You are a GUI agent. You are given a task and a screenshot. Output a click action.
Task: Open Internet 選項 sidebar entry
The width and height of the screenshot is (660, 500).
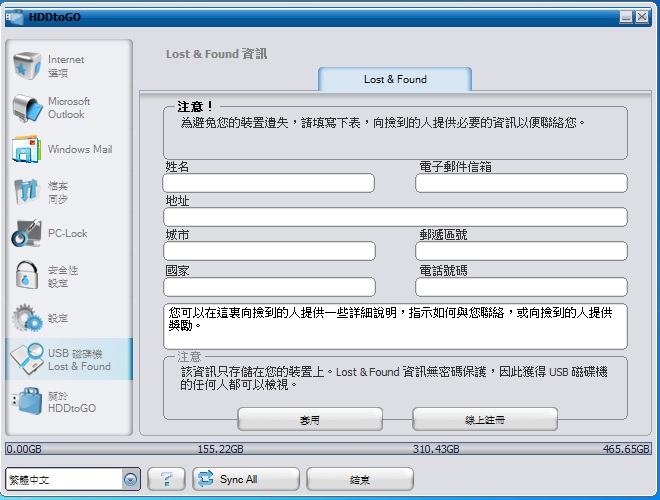66,66
